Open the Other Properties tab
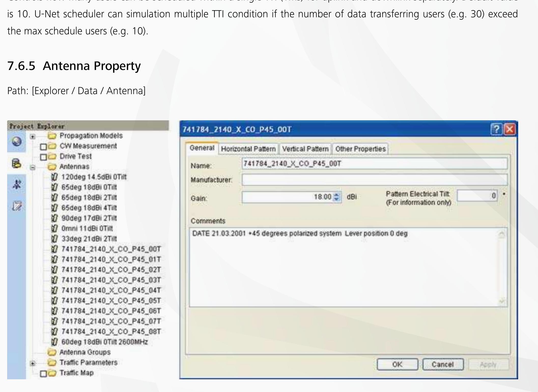 point(360,149)
